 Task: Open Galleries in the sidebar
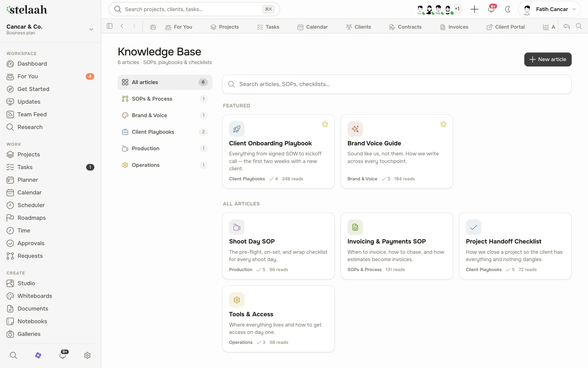tap(50, 334)
